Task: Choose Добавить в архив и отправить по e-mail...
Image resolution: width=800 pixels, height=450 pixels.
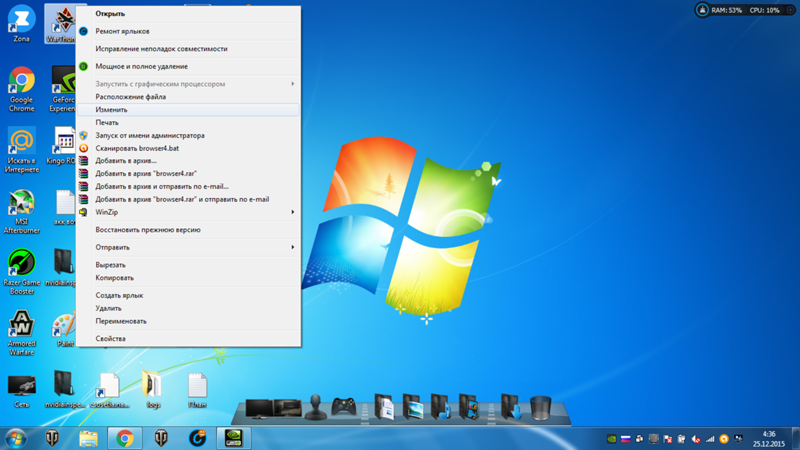Action: click(188, 186)
